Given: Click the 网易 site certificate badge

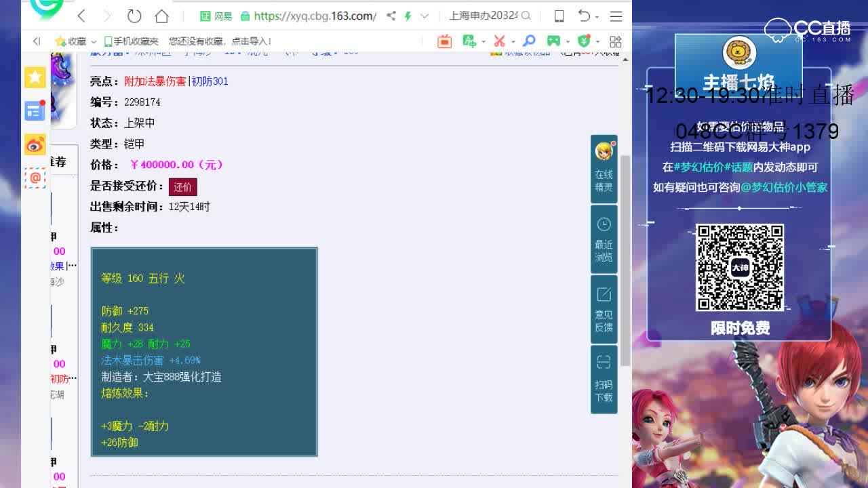Looking at the screenshot, I should (x=216, y=16).
